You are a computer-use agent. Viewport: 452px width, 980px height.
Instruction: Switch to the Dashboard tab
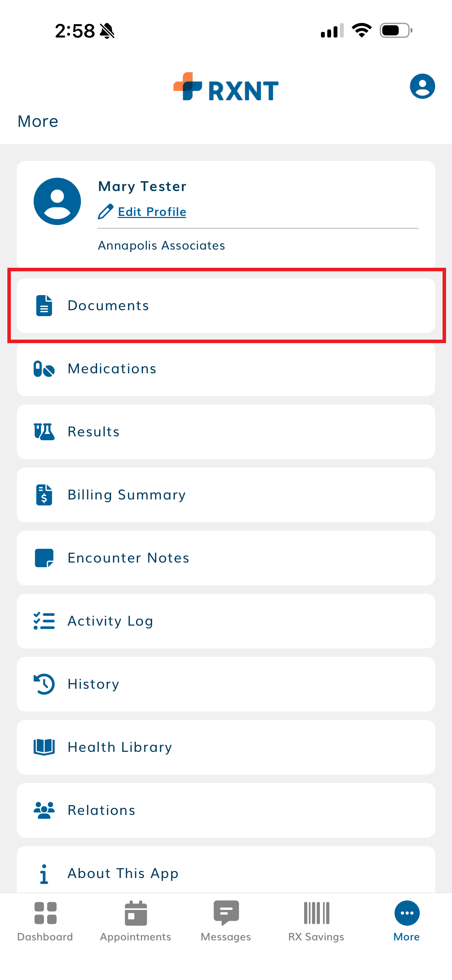45,921
